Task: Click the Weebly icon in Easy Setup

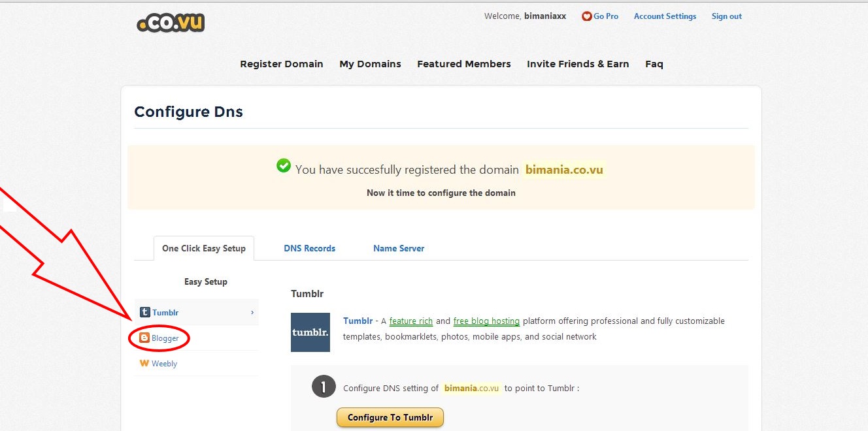Action: click(144, 363)
